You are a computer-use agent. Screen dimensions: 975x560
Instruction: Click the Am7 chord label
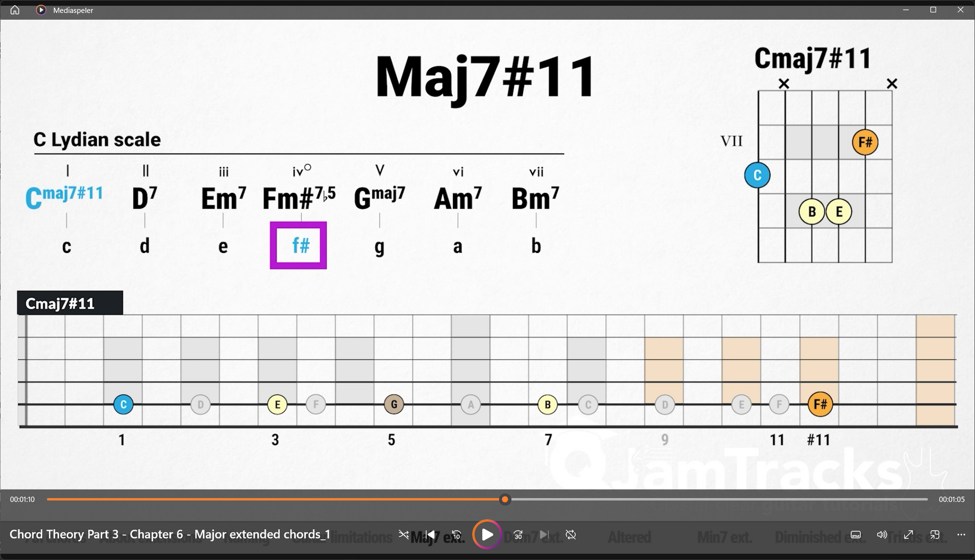(458, 198)
